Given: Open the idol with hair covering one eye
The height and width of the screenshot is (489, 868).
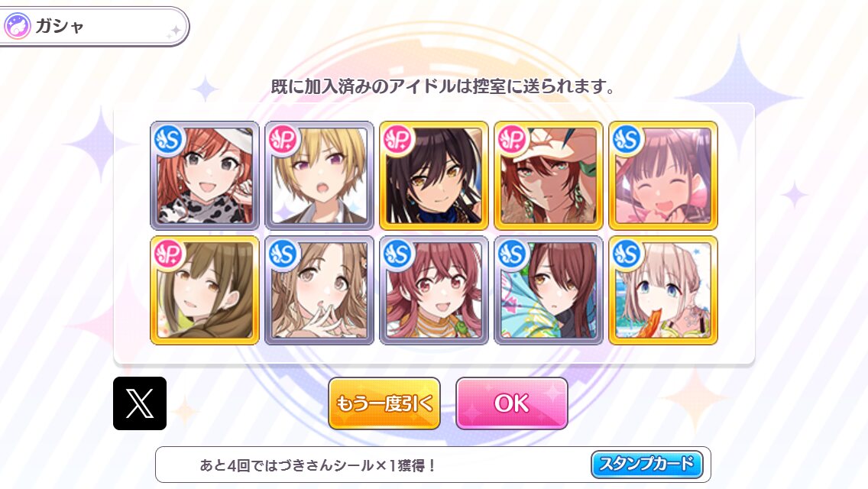Looking at the screenshot, I should (x=549, y=290).
